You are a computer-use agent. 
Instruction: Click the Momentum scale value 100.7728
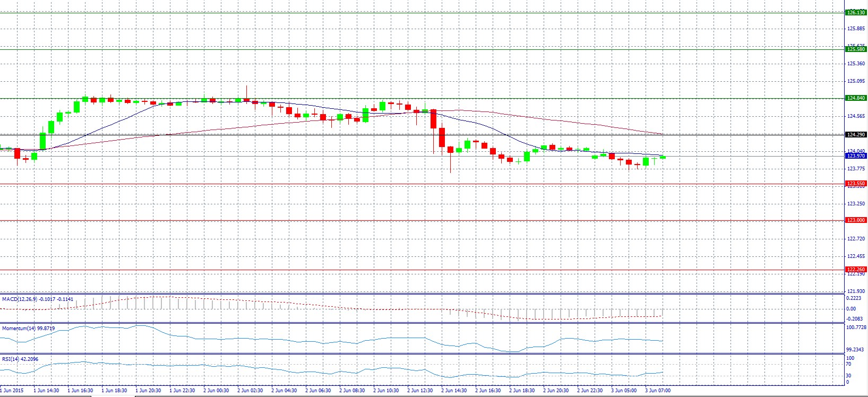pyautogui.click(x=856, y=327)
